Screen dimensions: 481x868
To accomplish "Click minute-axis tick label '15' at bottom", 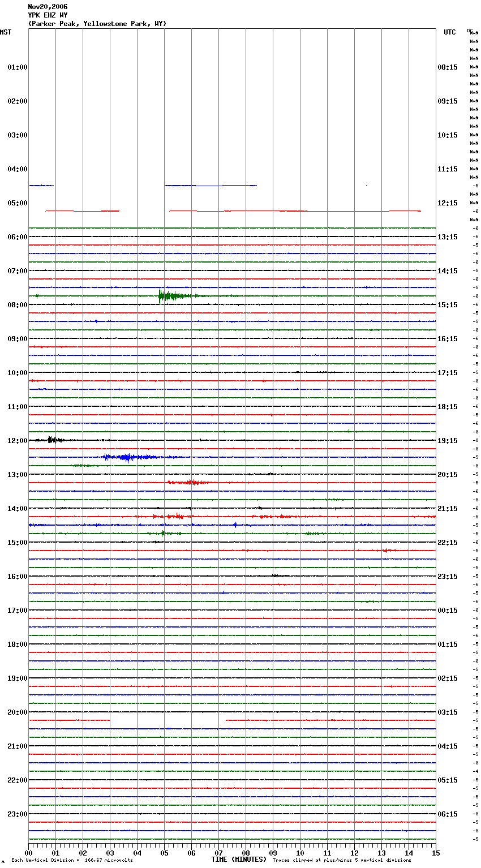I will 436,853.
